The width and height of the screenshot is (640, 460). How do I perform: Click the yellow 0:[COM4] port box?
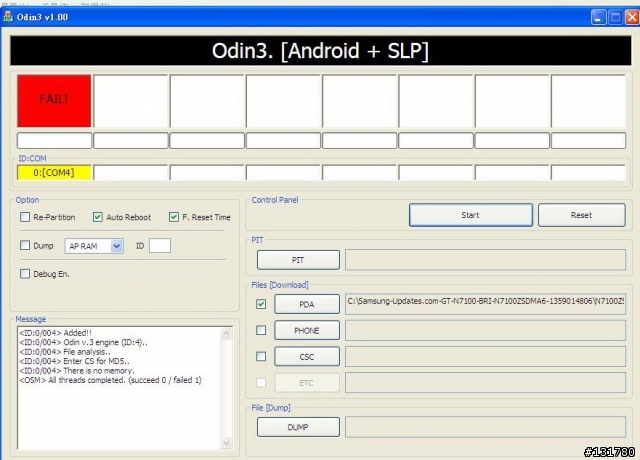(x=54, y=173)
